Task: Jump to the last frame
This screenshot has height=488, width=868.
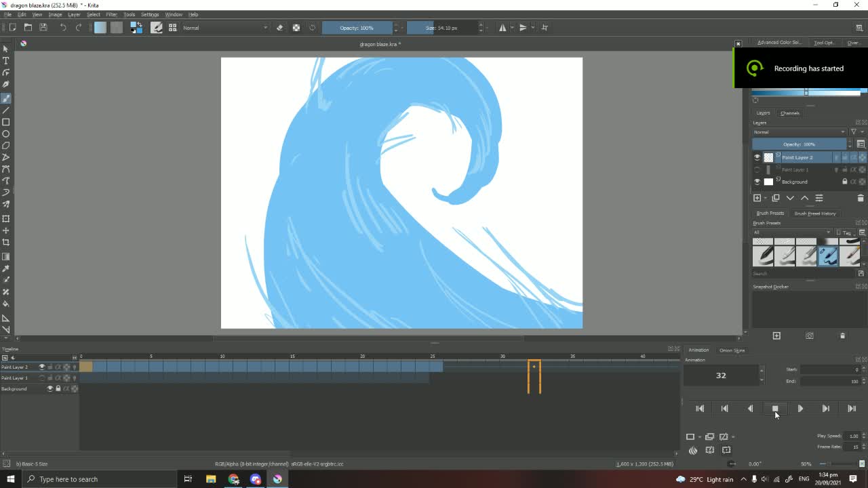Action: [852, 409]
